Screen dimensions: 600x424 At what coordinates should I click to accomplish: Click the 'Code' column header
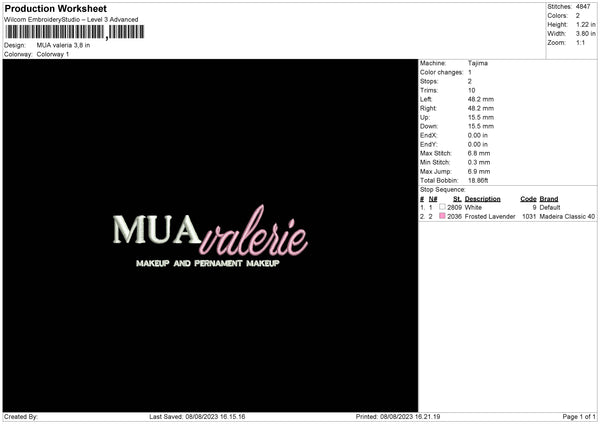click(528, 199)
